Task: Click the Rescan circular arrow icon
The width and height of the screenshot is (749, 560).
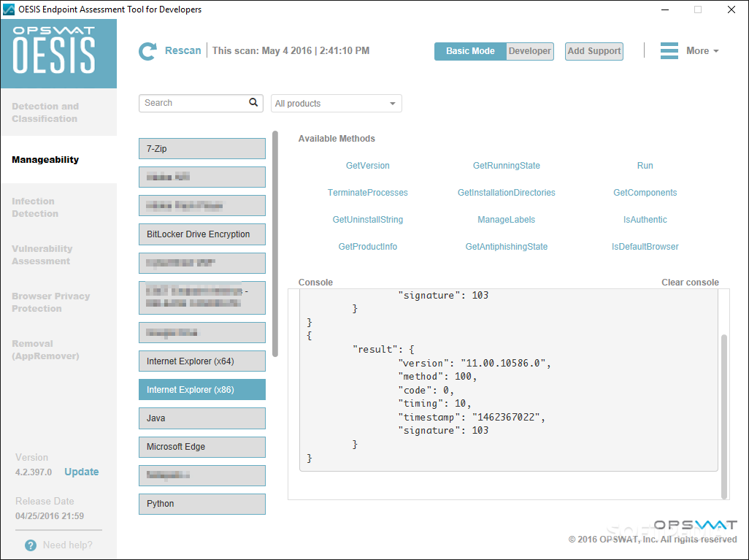Action: click(x=147, y=51)
